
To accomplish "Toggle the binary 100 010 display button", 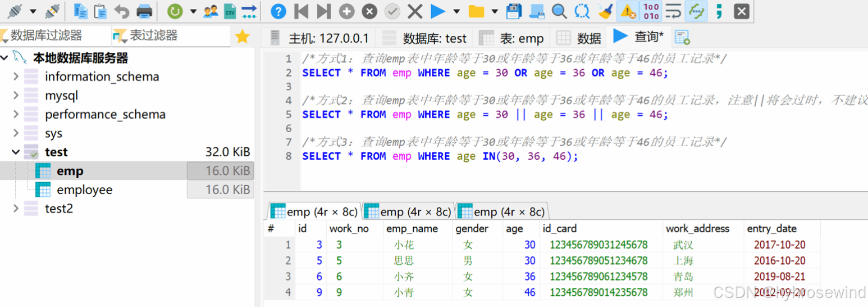I will 651,11.
